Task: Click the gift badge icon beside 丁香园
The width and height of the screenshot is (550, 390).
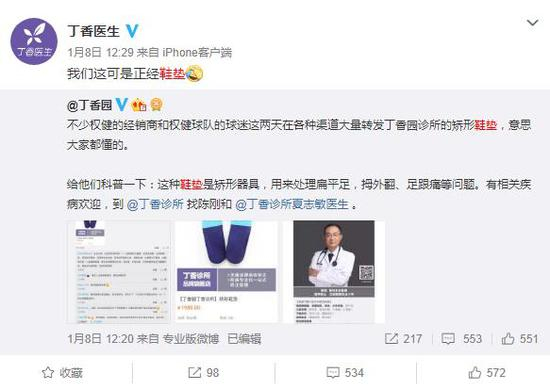Action: (139, 105)
